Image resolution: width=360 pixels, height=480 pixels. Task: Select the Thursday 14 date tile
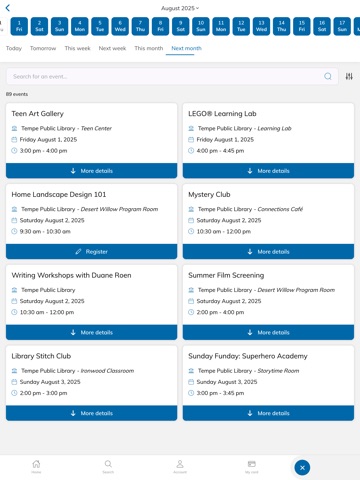click(281, 26)
